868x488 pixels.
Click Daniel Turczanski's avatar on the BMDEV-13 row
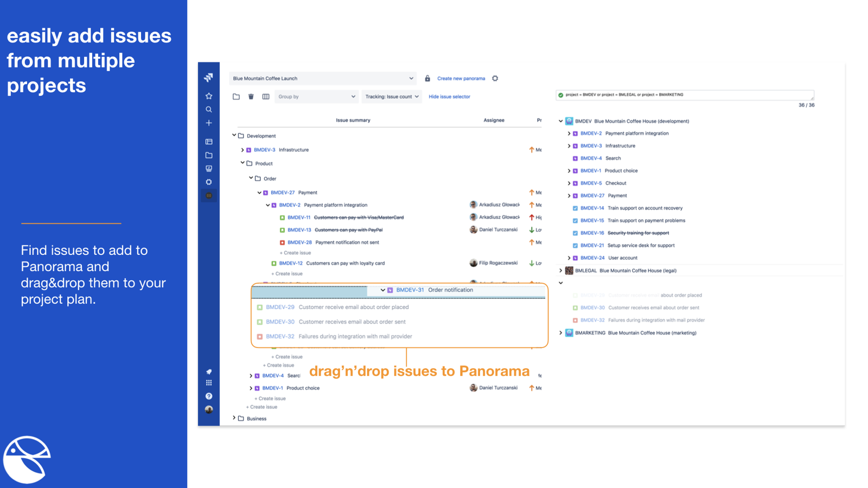474,230
